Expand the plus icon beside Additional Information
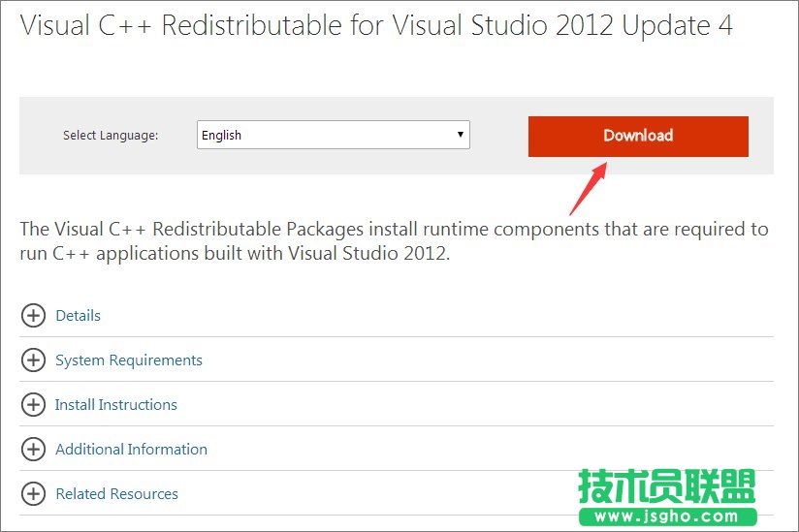Image resolution: width=799 pixels, height=532 pixels. point(33,449)
